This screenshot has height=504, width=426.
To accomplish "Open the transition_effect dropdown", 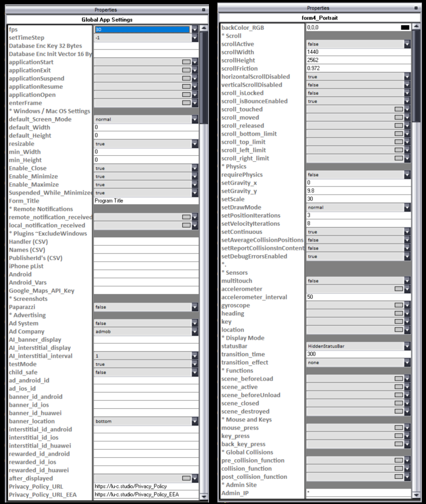I will point(407,362).
